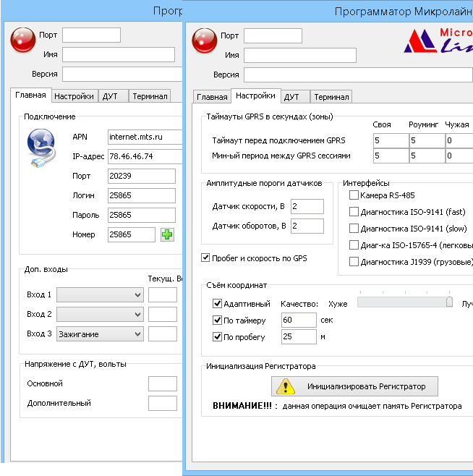This screenshot has width=473, height=476.
Task: Click the green plus icon next to Номер
Action: coord(167,234)
